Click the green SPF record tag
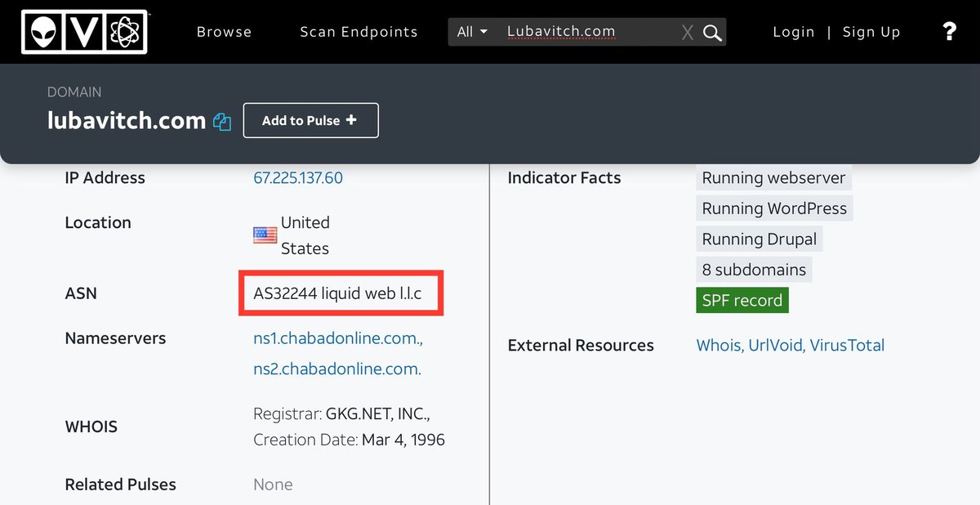The width and height of the screenshot is (980, 505). [742, 301]
